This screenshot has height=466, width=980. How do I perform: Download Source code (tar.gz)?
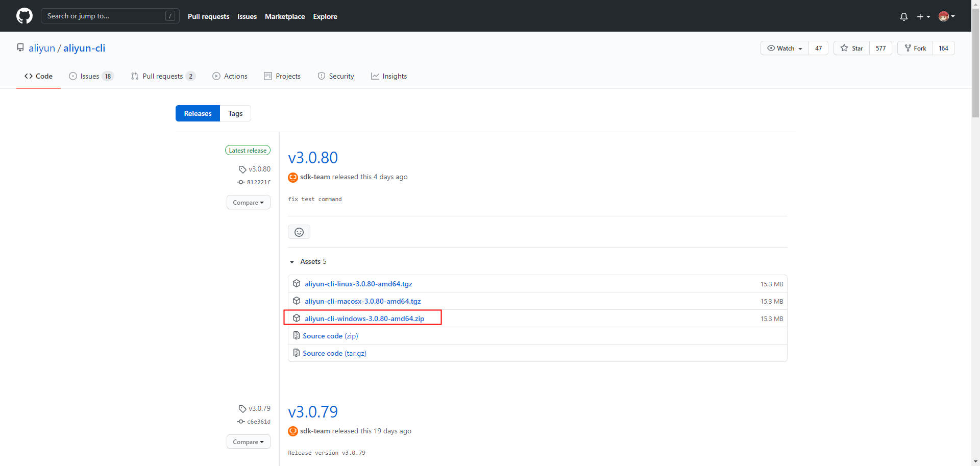point(334,353)
